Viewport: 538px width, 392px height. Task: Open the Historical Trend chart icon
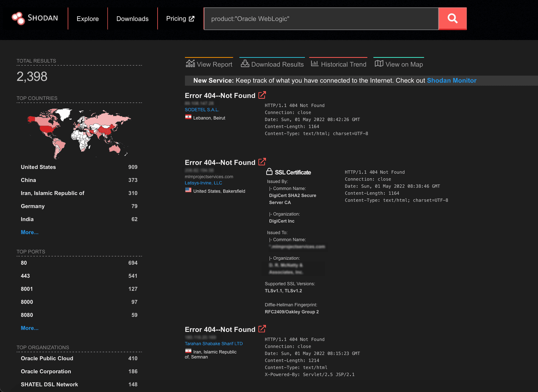pos(315,64)
